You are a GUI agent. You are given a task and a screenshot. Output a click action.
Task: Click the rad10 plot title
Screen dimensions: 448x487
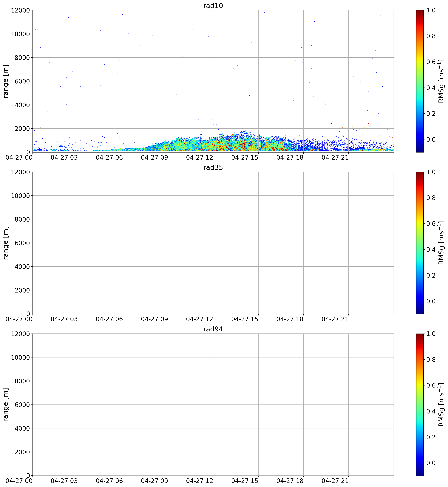pyautogui.click(x=213, y=6)
